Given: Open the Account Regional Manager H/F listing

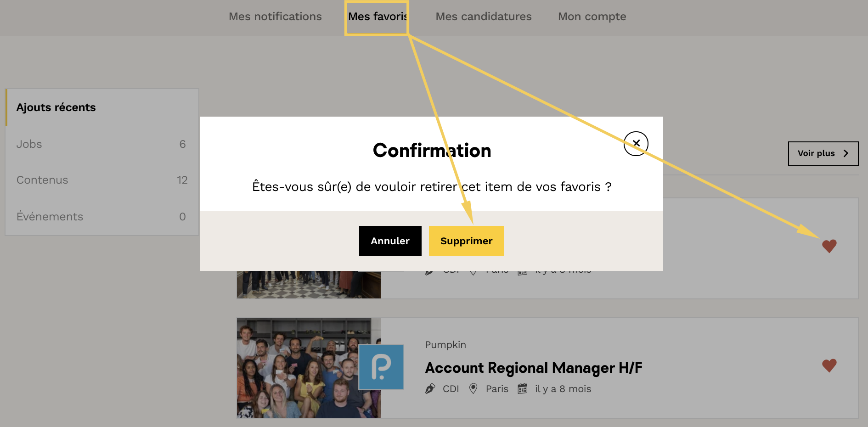Looking at the screenshot, I should [x=533, y=368].
